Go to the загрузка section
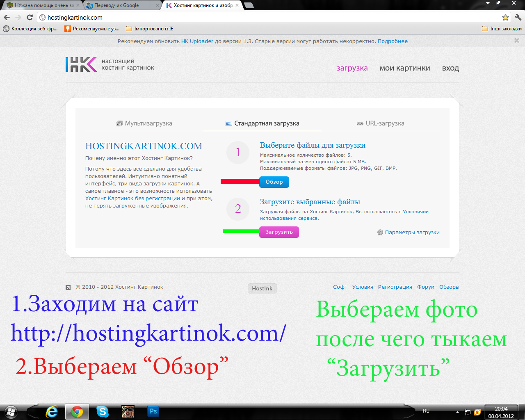This screenshot has width=525, height=420. [x=352, y=68]
